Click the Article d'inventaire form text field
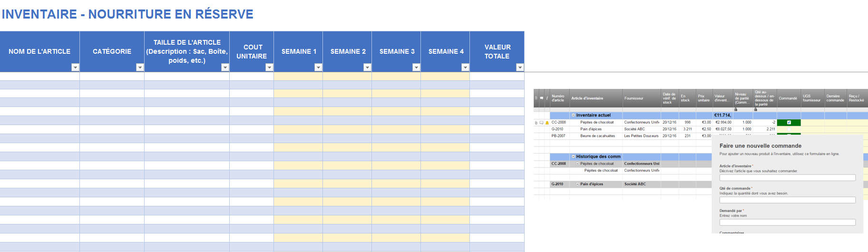The image size is (868, 252). click(787, 178)
